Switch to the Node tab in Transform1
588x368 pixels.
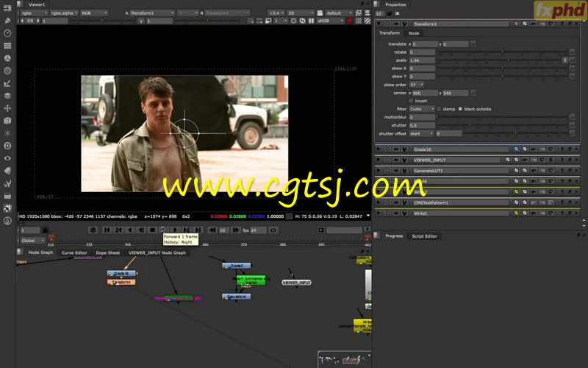click(414, 33)
